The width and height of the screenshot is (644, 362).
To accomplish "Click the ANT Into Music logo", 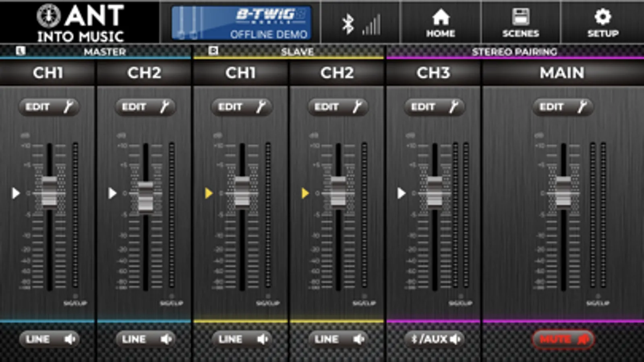I will [x=80, y=23].
